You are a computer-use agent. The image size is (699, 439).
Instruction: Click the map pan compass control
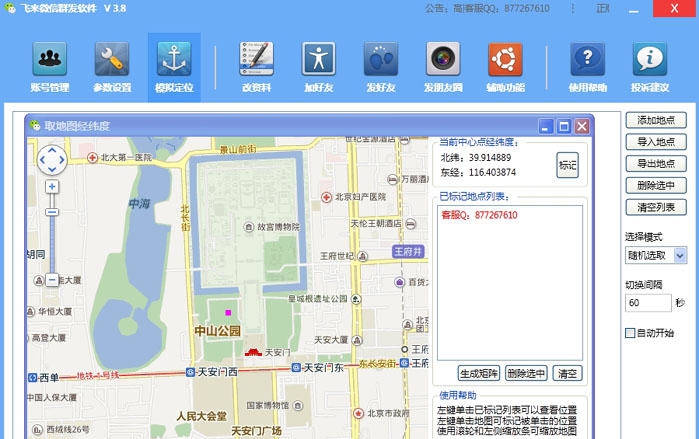point(52,160)
